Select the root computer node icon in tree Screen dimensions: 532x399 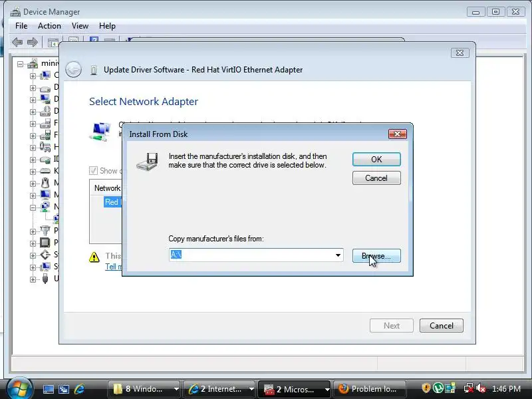click(33, 63)
